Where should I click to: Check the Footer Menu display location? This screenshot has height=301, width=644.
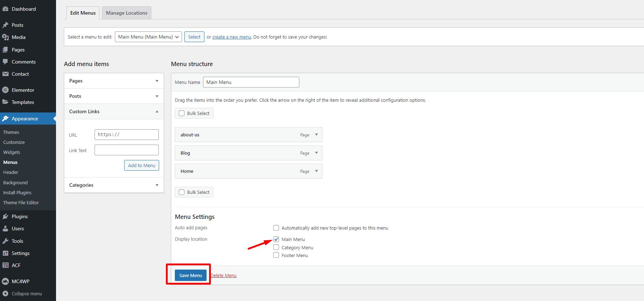pos(276,255)
